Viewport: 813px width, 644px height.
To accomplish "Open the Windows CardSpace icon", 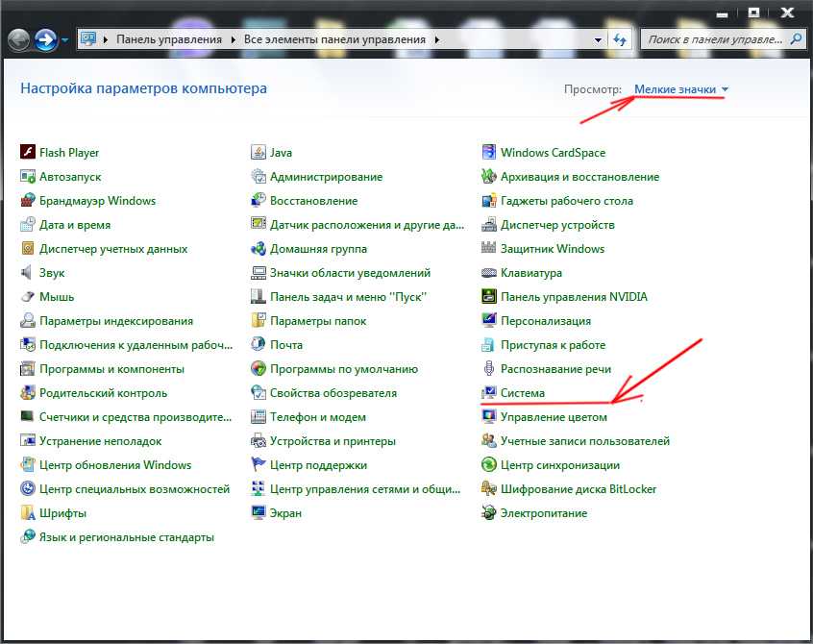I will pyautogui.click(x=489, y=152).
